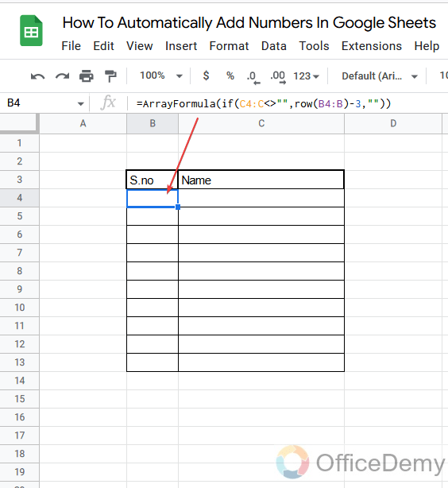Open the File menu
Screen dimensions: 448x488
(71, 46)
